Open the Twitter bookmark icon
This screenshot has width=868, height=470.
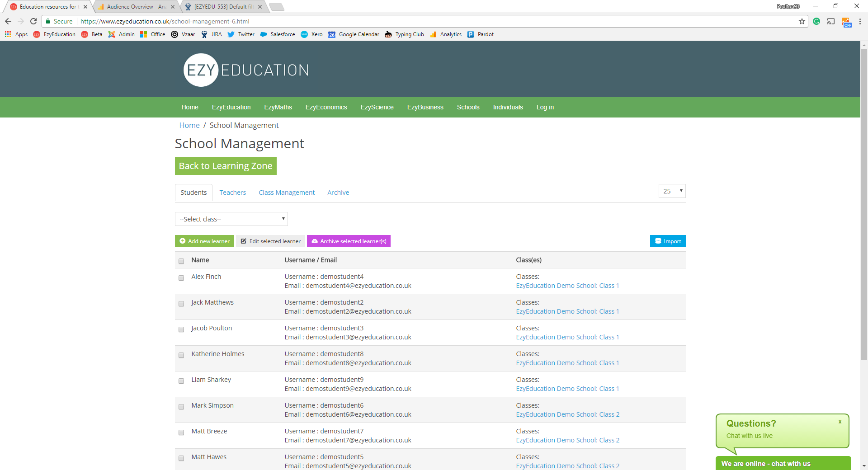231,34
